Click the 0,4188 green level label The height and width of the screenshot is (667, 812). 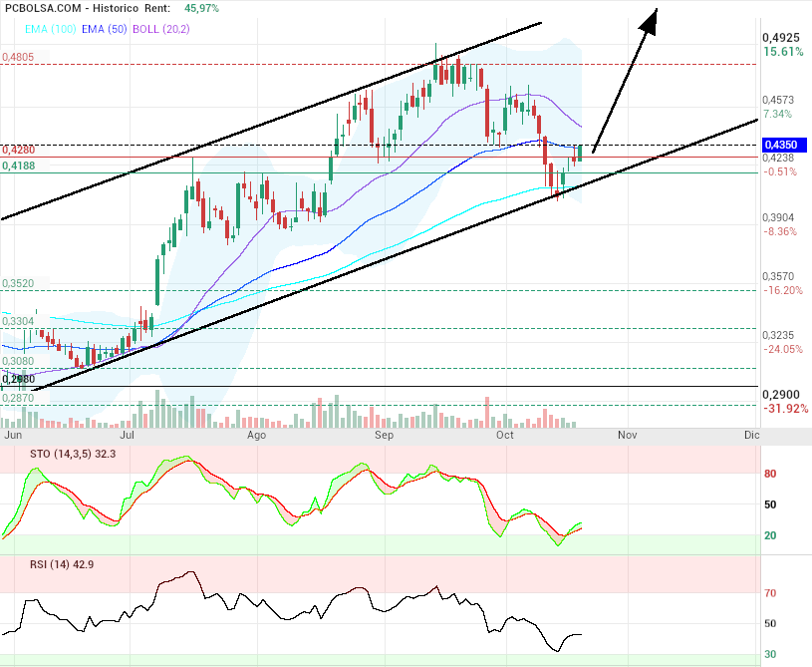click(x=19, y=166)
